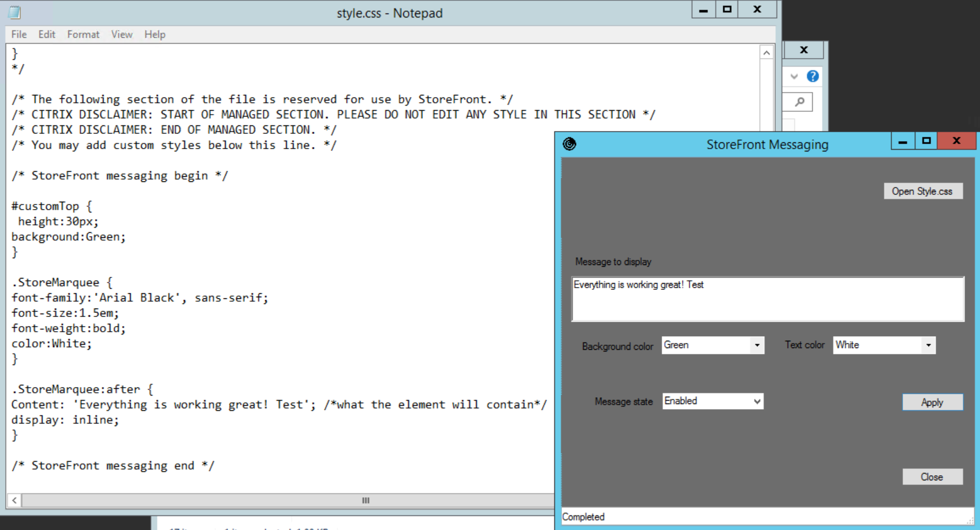Open the Format menu
This screenshot has width=980, height=530.
pos(83,34)
